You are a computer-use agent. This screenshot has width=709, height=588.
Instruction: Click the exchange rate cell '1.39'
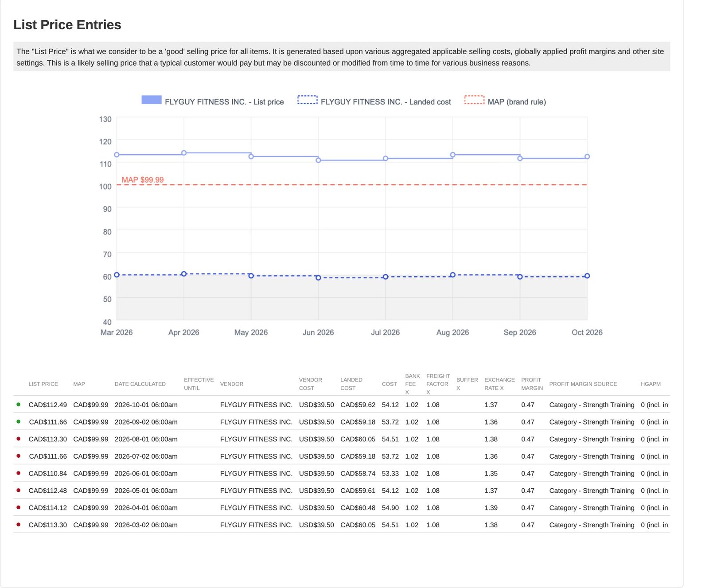coord(491,508)
